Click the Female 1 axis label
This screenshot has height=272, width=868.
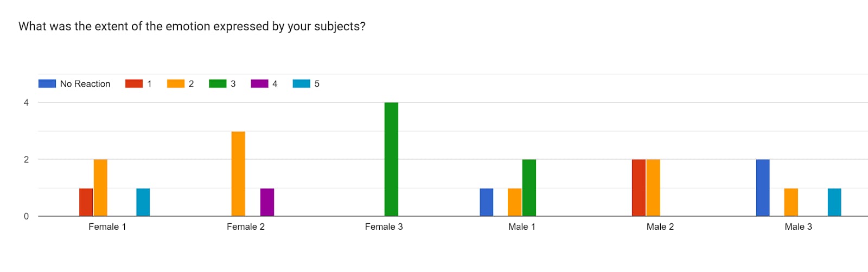tap(107, 226)
